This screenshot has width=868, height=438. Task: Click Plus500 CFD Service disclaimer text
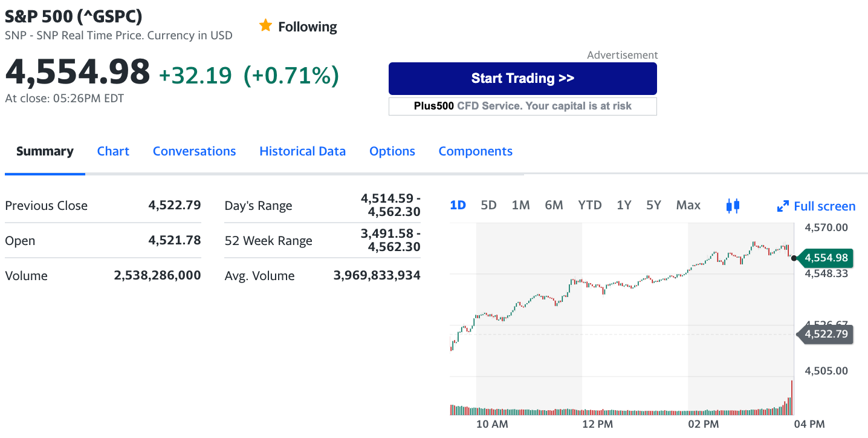coord(523,106)
